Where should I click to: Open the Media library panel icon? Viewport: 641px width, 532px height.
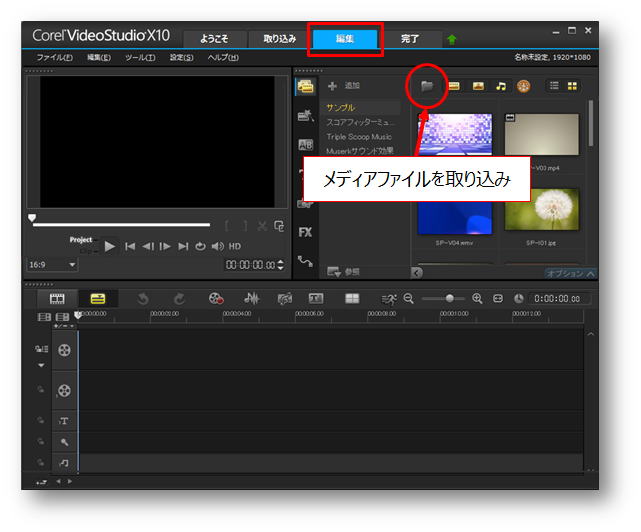point(305,86)
